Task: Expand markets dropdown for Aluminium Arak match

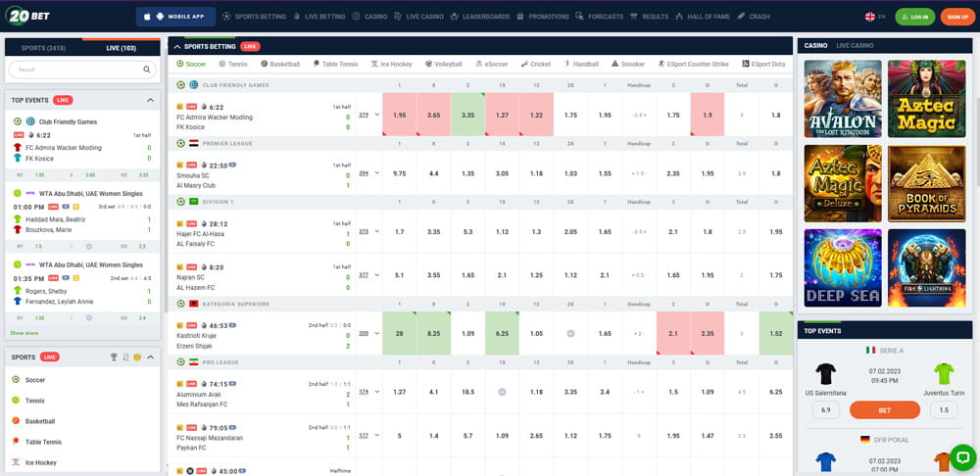Action: coord(377,393)
